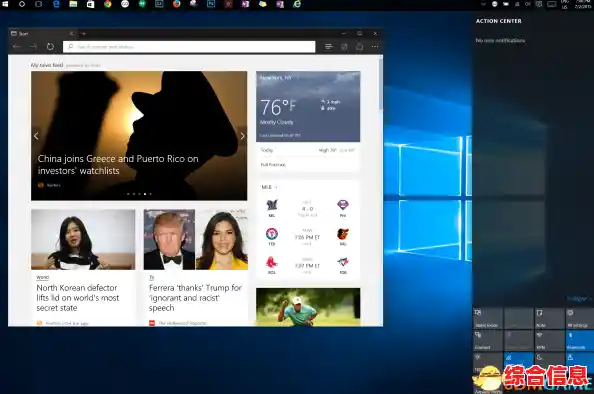Show hidden system tray icons chevron

[x=483, y=4]
